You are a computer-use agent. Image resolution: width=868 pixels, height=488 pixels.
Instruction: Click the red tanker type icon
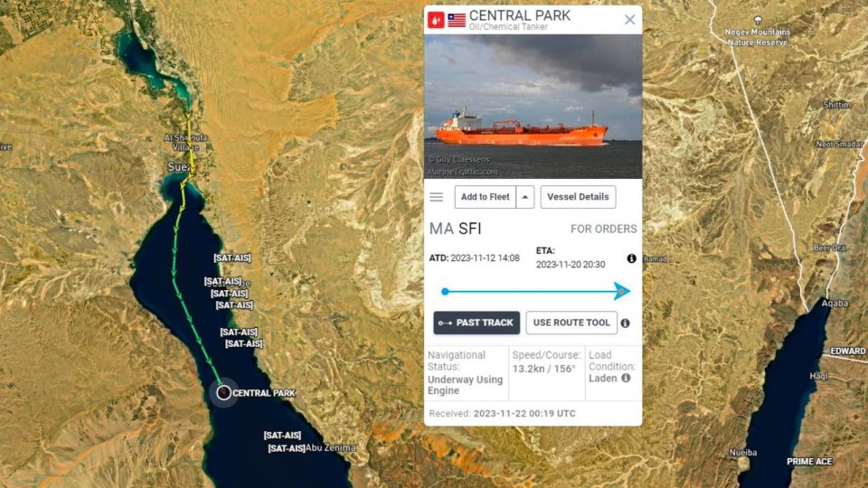click(x=436, y=21)
